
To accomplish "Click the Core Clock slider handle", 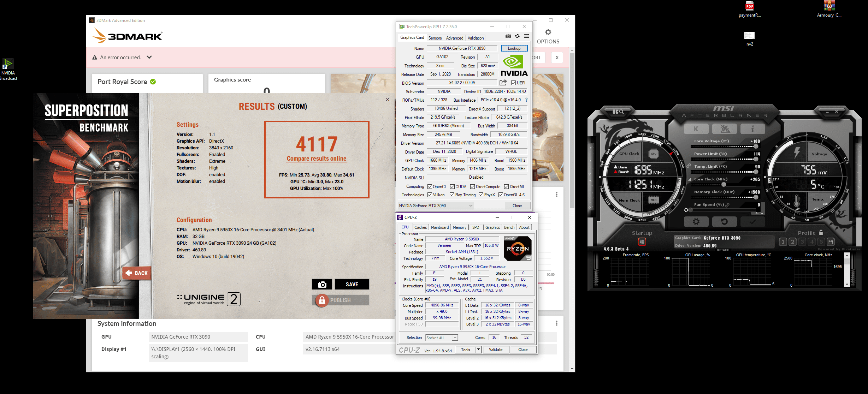I will pos(724,185).
